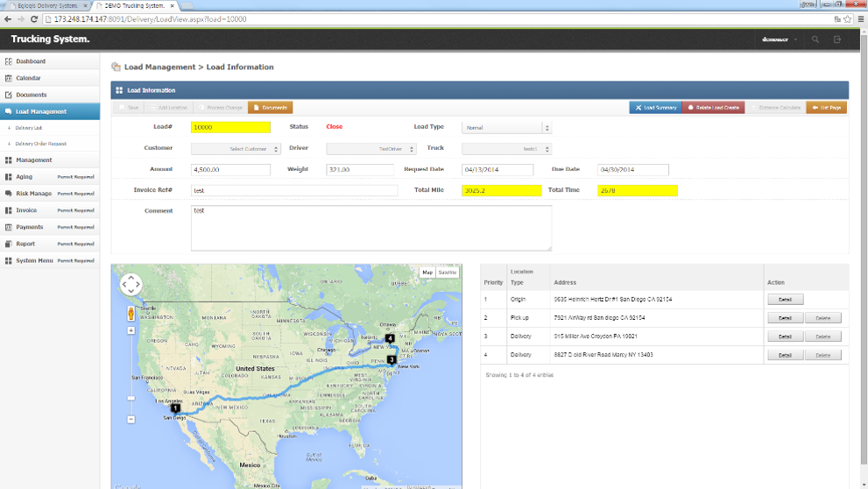868x489 pixels.
Task: Click the translate icon in address bar
Action: click(837, 18)
